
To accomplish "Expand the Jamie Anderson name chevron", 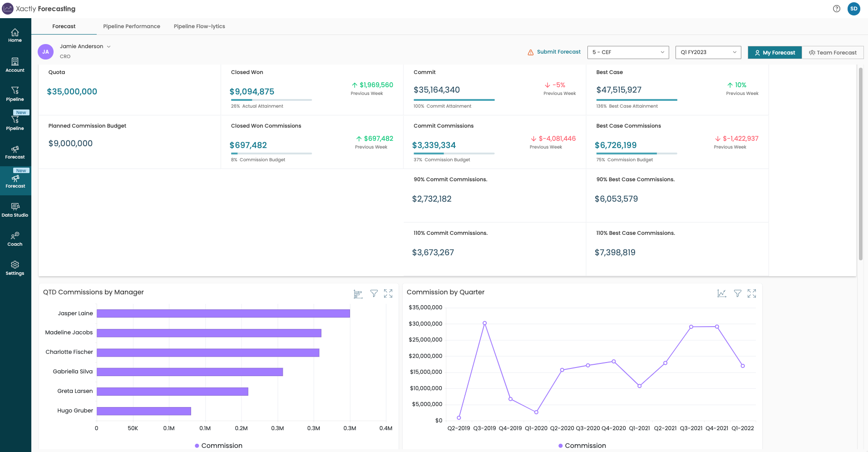I will tap(108, 46).
